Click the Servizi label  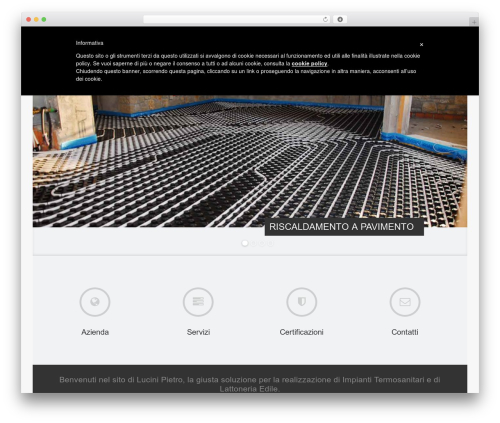[x=198, y=332]
